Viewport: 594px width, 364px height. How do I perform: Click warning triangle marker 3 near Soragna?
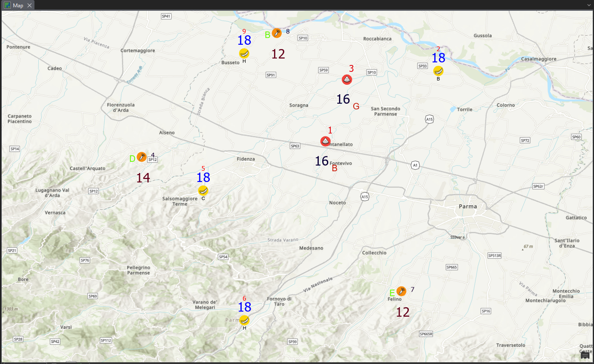pyautogui.click(x=347, y=79)
